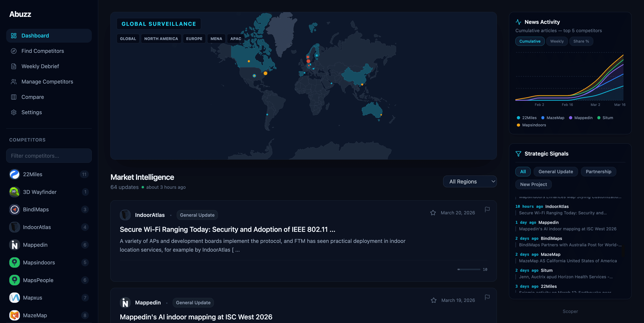Select the Find Competitors sidebar icon
Viewport: 644px width, 323px height.
pos(14,51)
